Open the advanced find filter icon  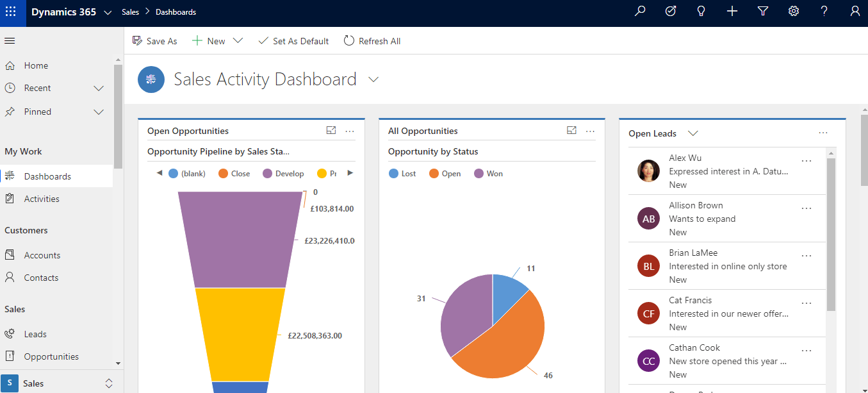point(763,12)
